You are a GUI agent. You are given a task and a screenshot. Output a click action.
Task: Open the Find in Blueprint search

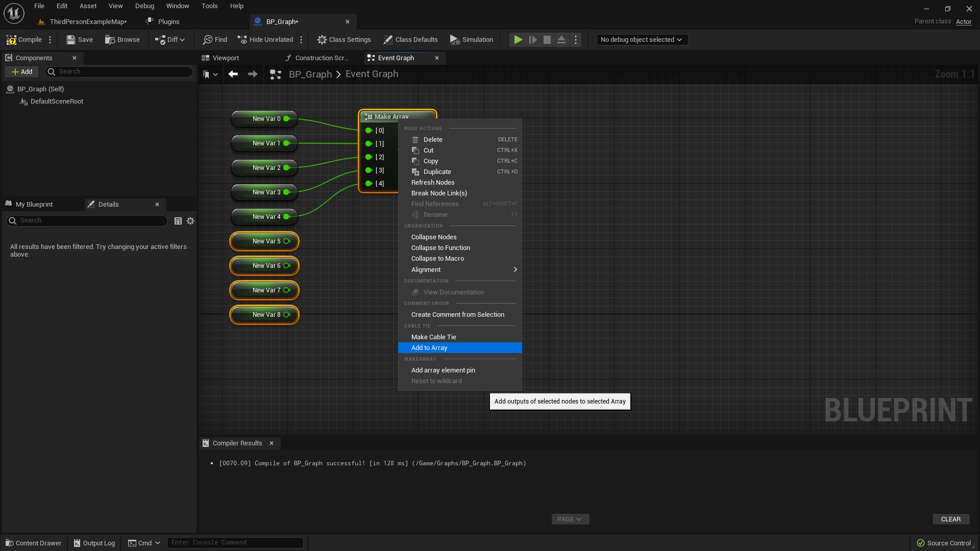pos(214,39)
